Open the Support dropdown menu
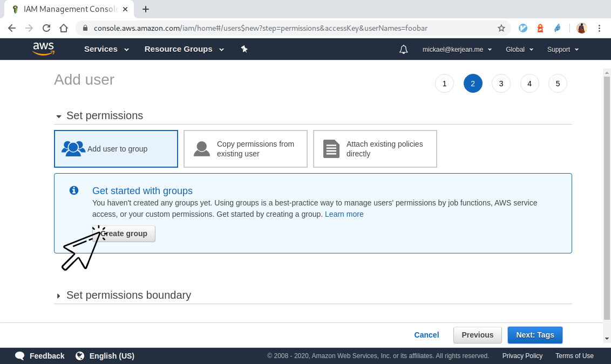 (563, 50)
